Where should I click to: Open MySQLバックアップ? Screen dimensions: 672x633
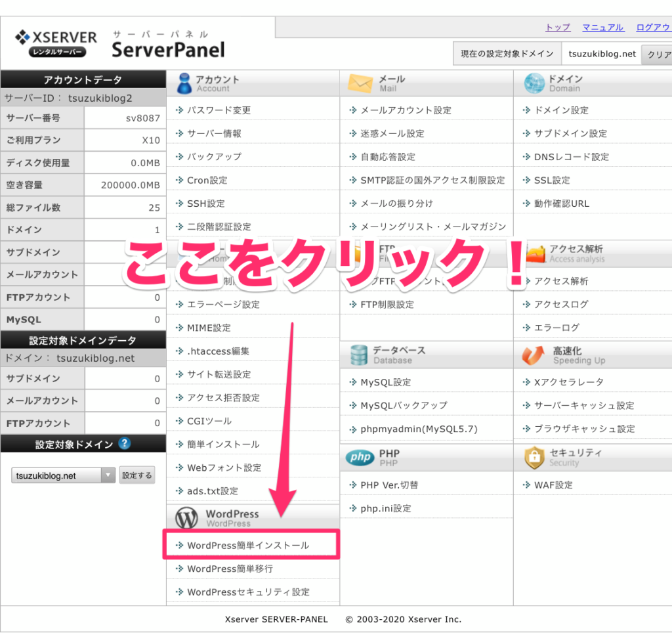coord(404,406)
